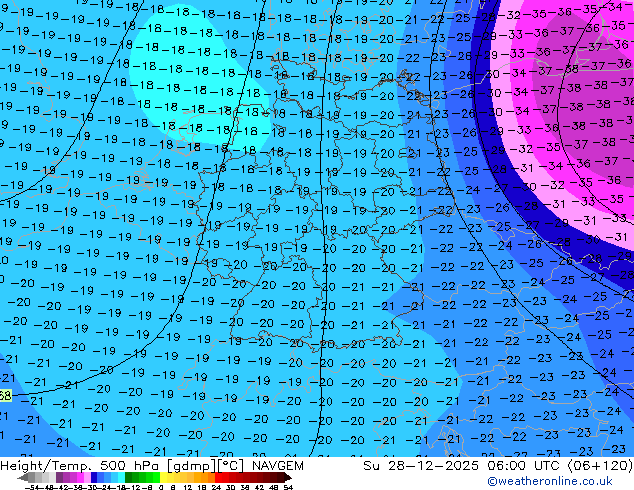Click the 54 label on the legend
Screen dimensions: 634x490
click(288, 487)
